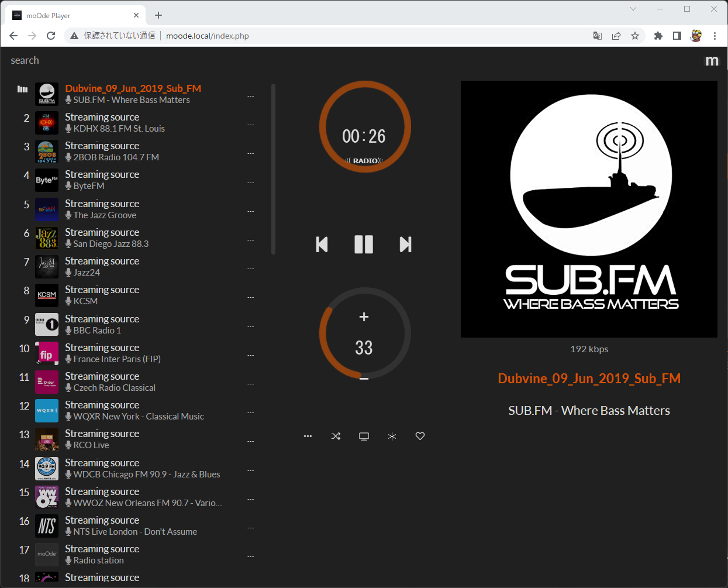Viewport: 728px width, 588px height.
Task: Toggle shuffle (random) playback mode
Action: tap(336, 436)
